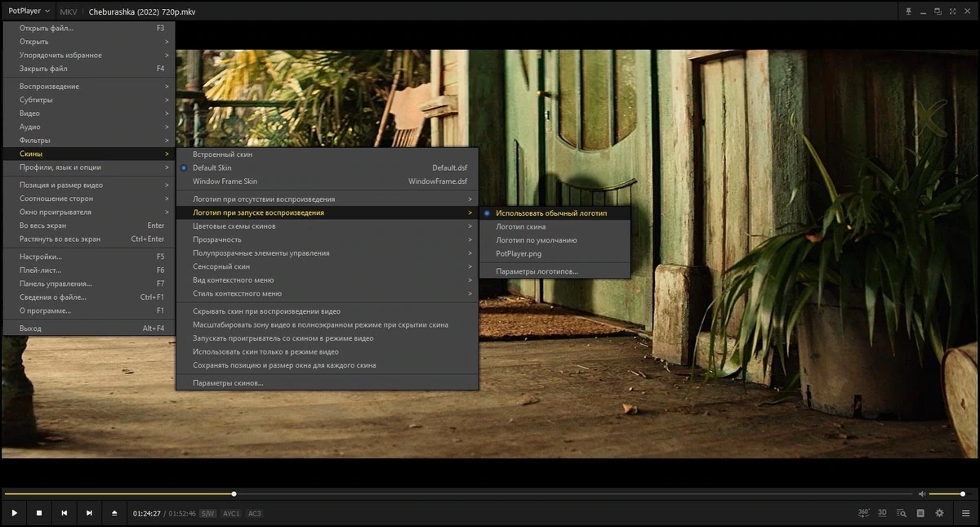The width and height of the screenshot is (980, 527).
Task: Open 'Параметры скинов...' settings
Action: pyautogui.click(x=327, y=382)
